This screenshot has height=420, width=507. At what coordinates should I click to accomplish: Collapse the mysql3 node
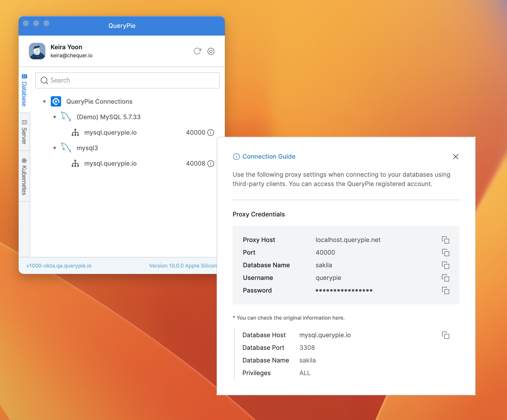point(55,148)
